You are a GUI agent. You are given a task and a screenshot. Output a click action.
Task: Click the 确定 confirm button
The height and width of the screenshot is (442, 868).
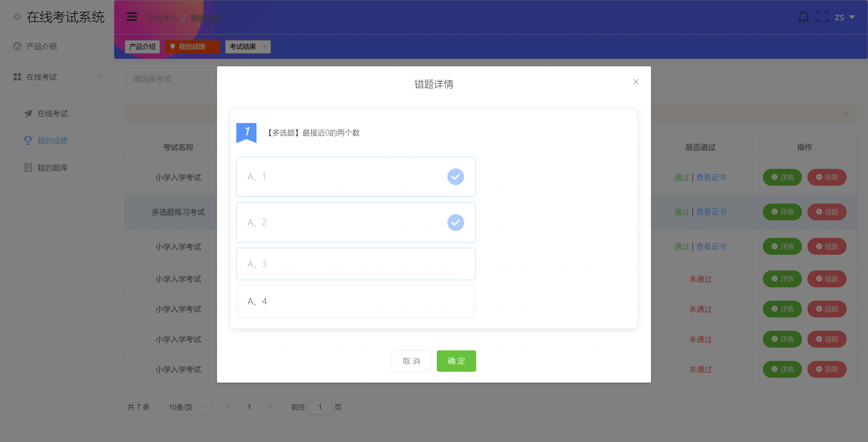456,361
